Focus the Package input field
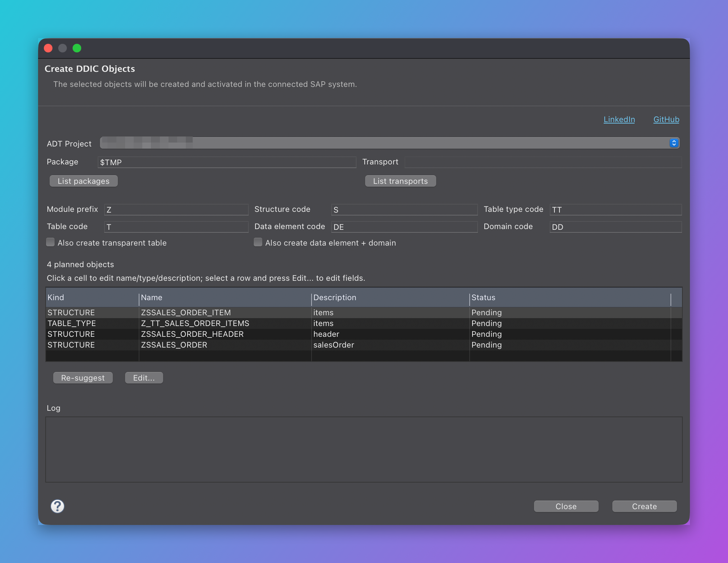 coord(227,162)
